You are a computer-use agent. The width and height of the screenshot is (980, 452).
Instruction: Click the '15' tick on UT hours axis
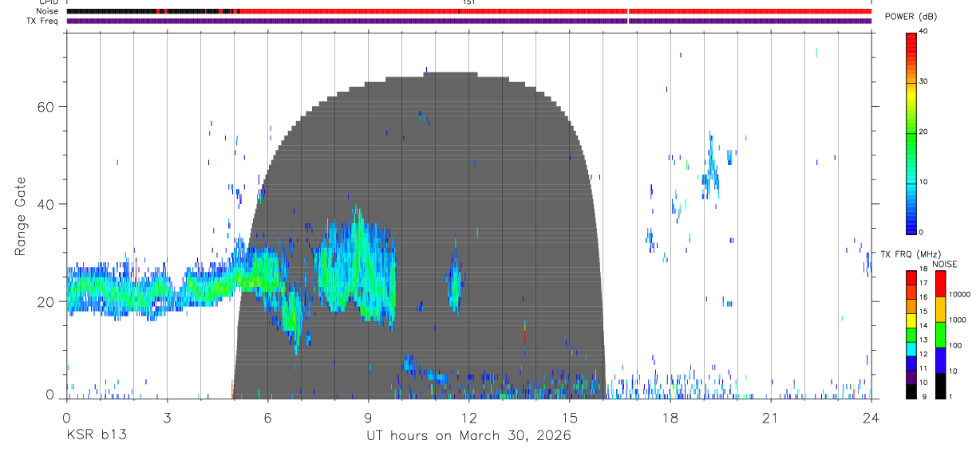pos(569,417)
